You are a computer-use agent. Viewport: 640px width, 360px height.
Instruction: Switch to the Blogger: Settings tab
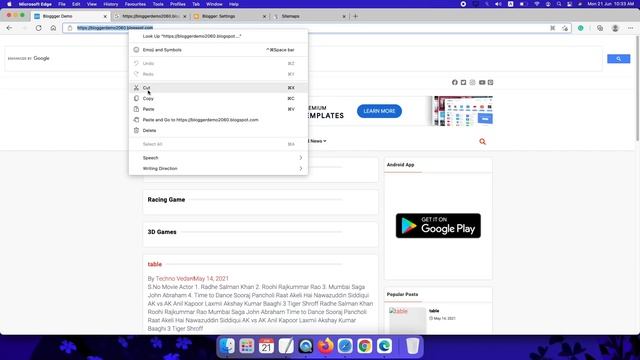click(x=230, y=16)
